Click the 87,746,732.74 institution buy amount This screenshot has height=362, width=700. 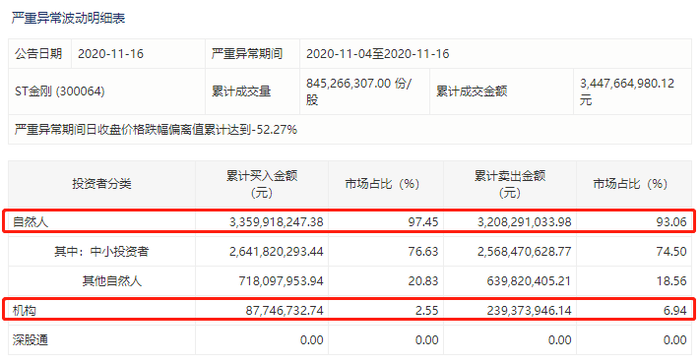284,311
